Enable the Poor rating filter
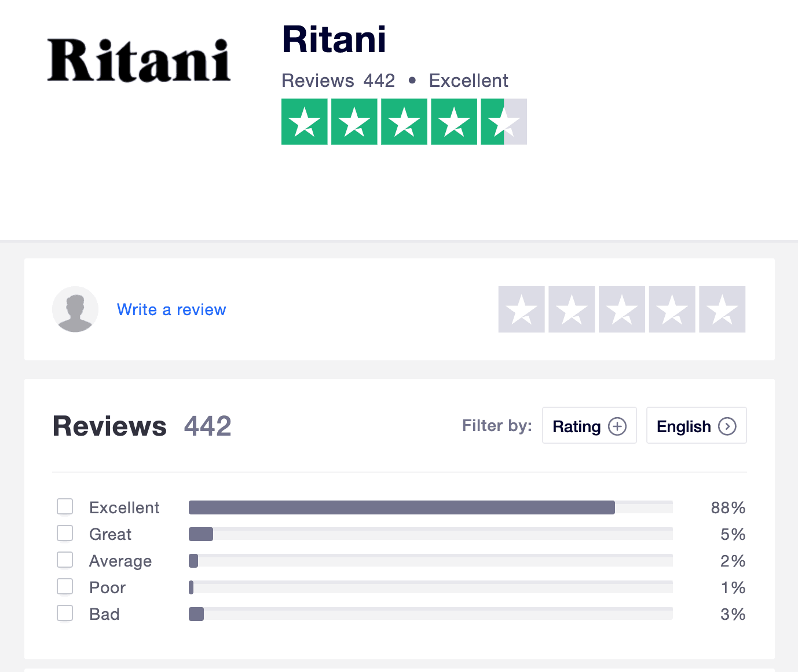This screenshot has height=672, width=798. (65, 586)
